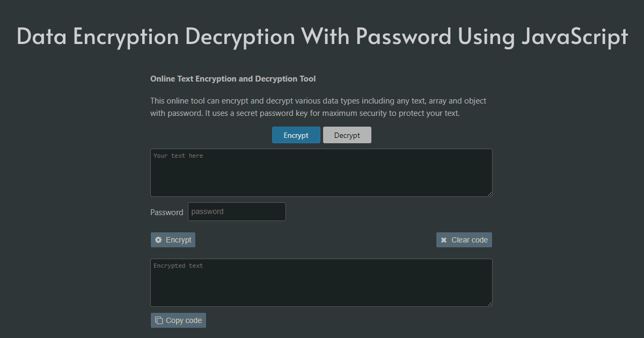Screen dimensions: 644x338
Task: Click the Encrypt button with gear icon
Action: (x=173, y=240)
